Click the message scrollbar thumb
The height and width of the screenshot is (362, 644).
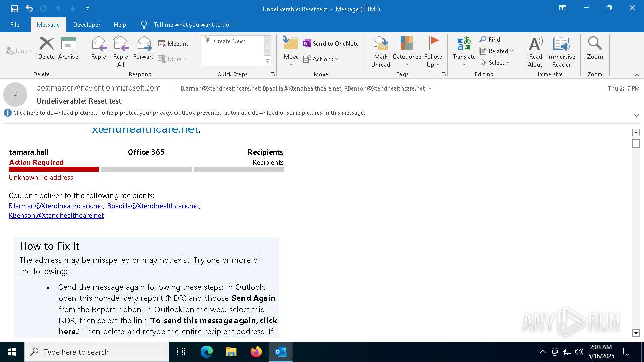click(x=636, y=144)
